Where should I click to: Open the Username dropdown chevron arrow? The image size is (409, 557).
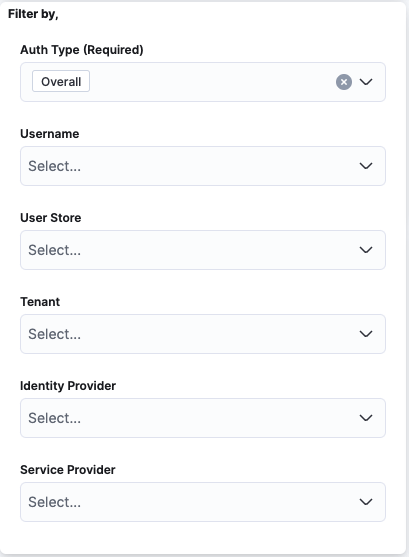click(x=366, y=166)
